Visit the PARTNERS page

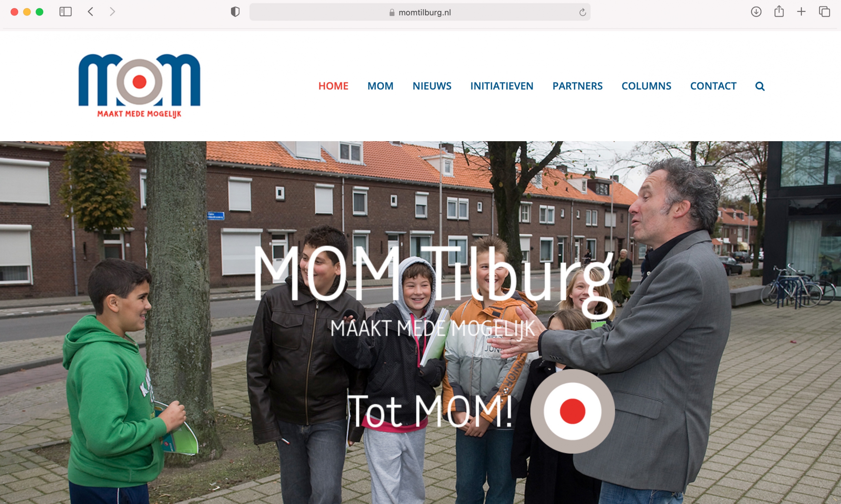click(x=577, y=86)
